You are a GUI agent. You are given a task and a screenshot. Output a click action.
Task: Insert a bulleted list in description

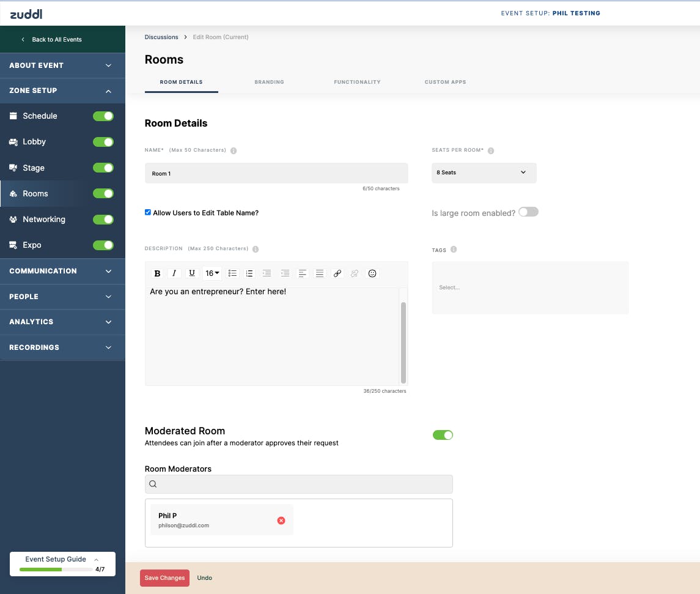232,273
